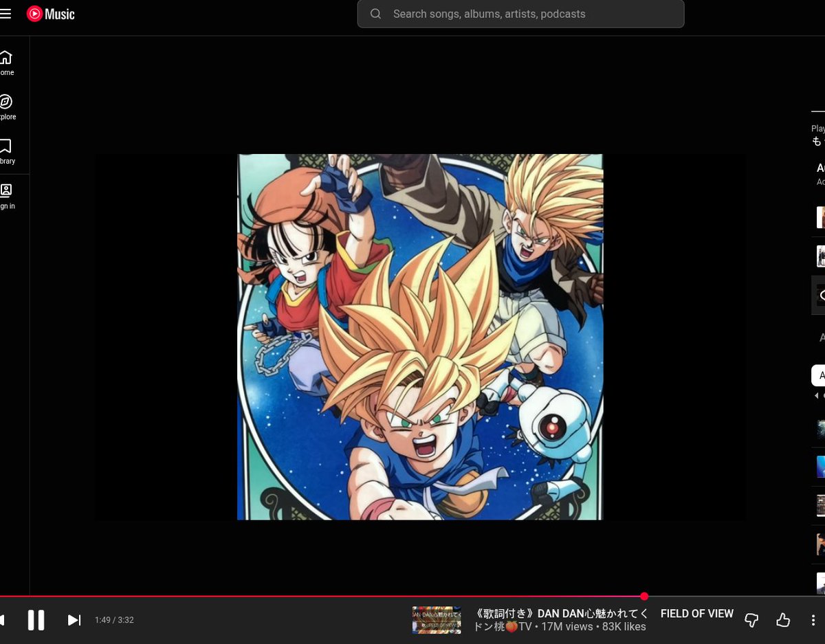The image size is (825, 644).
Task: Click the song thumbnail in the player bar
Action: (436, 620)
